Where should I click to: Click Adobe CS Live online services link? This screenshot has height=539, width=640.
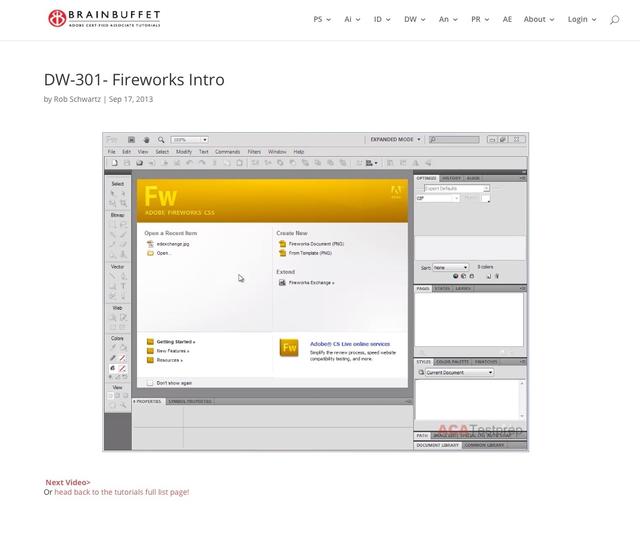[x=350, y=344]
